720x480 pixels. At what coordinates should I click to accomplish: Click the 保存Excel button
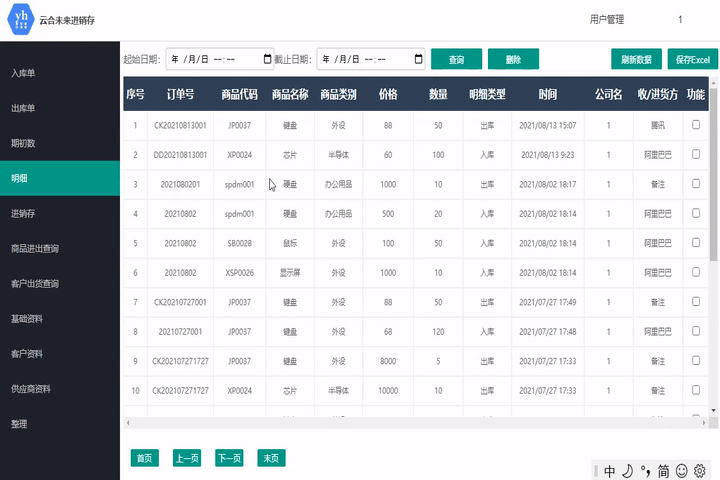[691, 59]
